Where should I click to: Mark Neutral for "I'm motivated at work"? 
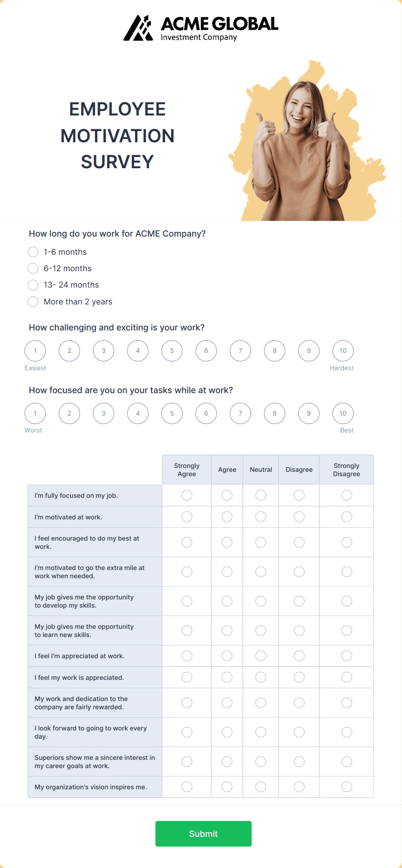(x=261, y=516)
